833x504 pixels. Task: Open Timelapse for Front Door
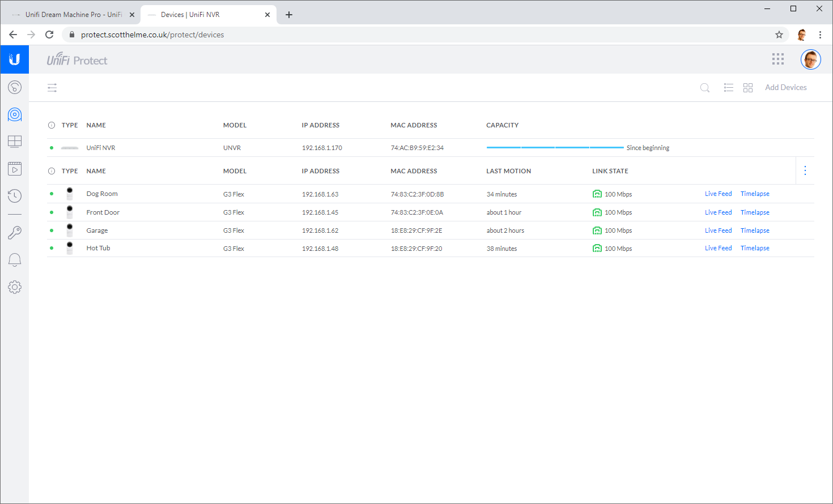pos(755,212)
